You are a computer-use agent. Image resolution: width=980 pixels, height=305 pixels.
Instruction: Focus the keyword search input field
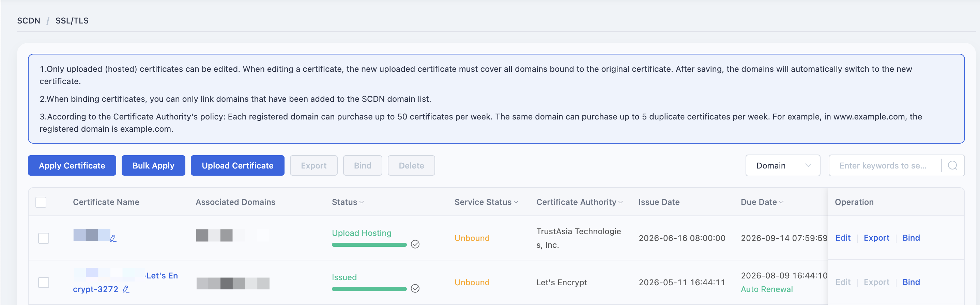(x=885, y=165)
